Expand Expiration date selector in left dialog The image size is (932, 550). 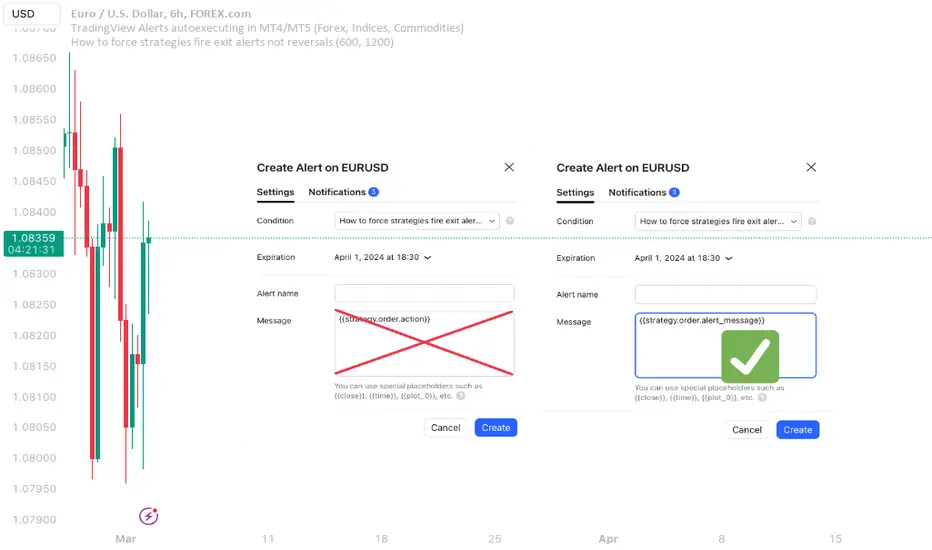pyautogui.click(x=383, y=257)
